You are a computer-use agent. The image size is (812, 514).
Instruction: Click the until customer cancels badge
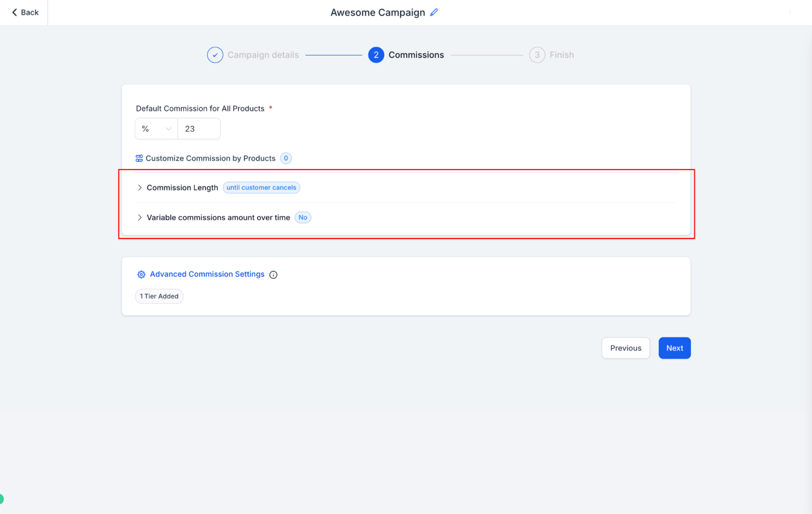pos(261,188)
